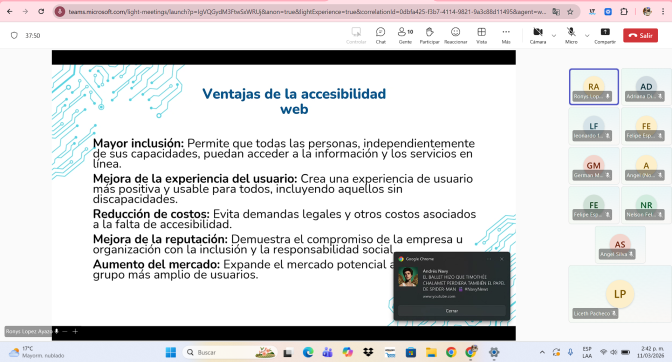The image size is (672, 362).
Task: Zoom out the shared slide
Action: pos(65,331)
